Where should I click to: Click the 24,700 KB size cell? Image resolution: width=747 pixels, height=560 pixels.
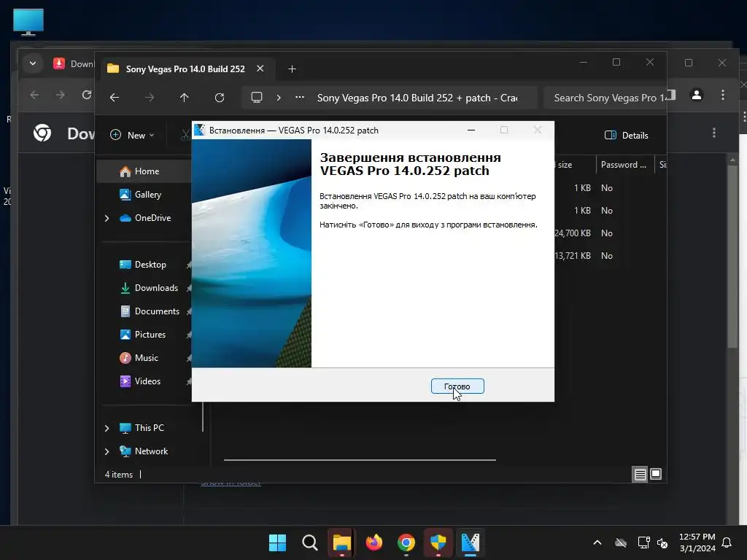click(573, 233)
